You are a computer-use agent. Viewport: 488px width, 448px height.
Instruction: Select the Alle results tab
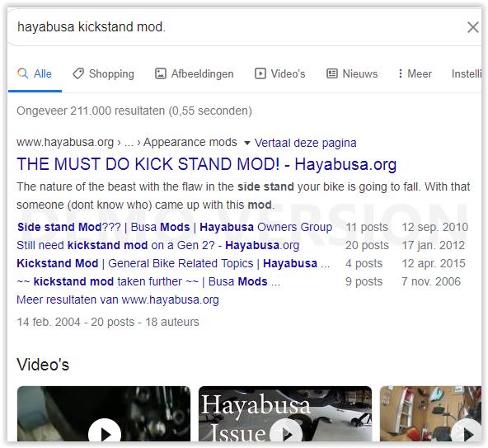pyautogui.click(x=35, y=73)
